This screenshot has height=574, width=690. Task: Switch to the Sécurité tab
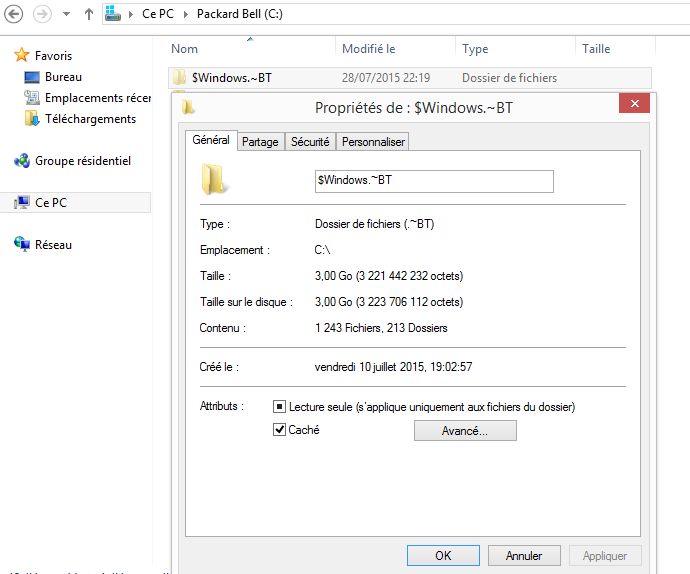tap(310, 142)
